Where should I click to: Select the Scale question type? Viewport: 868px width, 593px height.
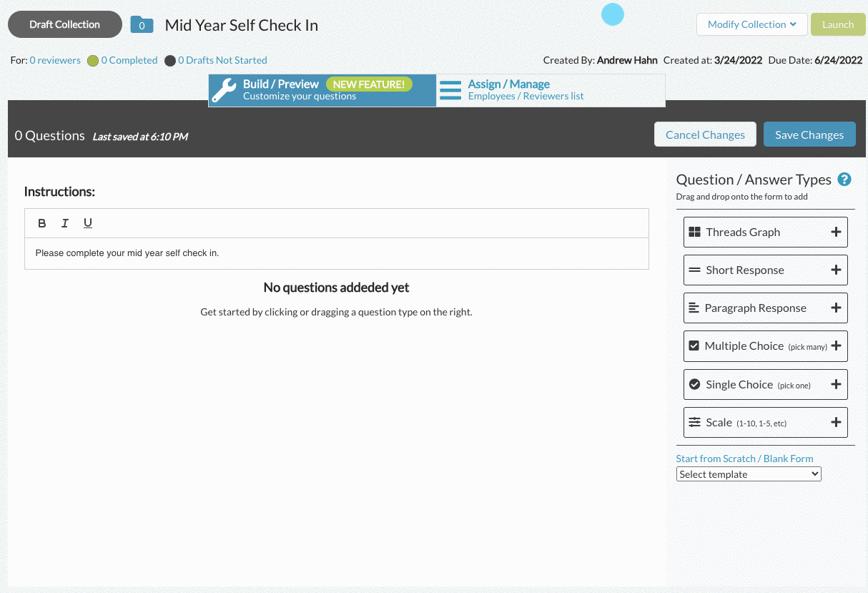click(766, 422)
